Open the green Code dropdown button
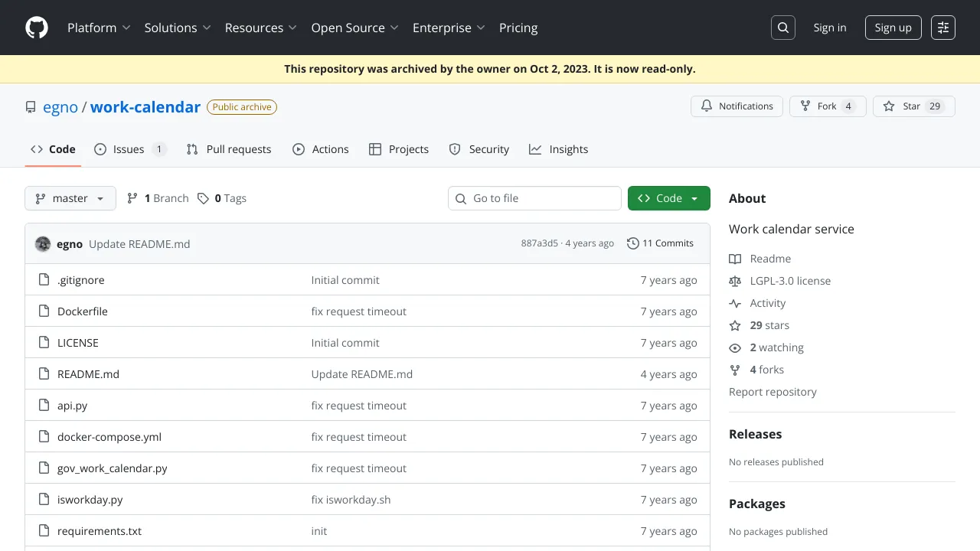The width and height of the screenshot is (980, 551). [669, 198]
